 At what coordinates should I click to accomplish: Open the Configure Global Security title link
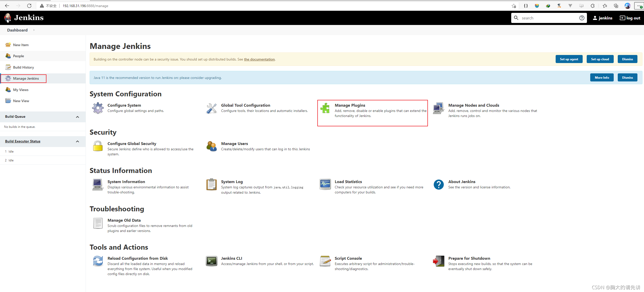pos(132,143)
